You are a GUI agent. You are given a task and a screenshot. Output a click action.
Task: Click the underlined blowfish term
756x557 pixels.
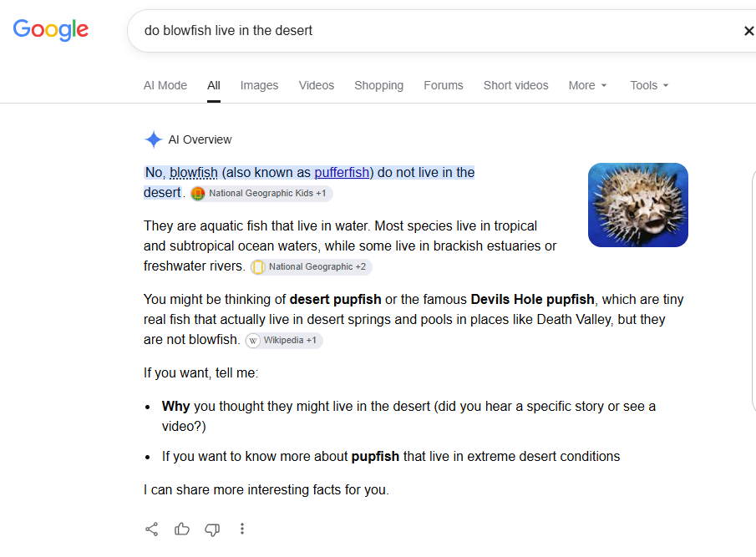click(x=193, y=173)
